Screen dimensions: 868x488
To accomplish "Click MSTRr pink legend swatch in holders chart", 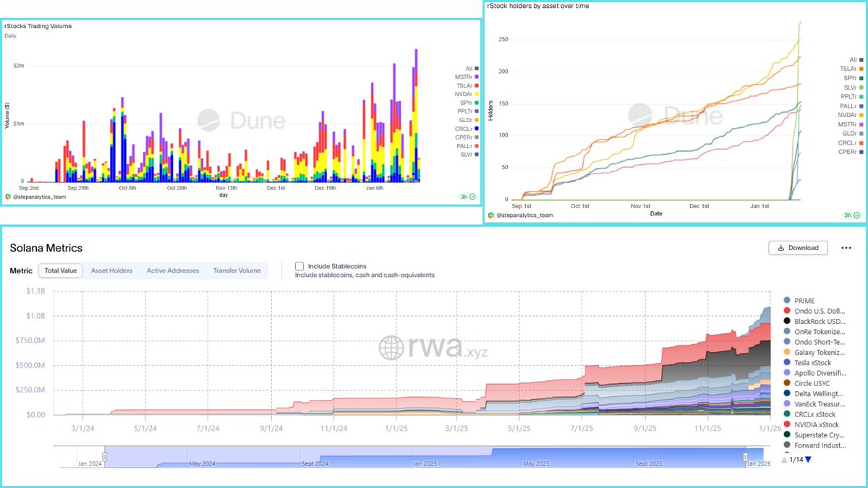I will coord(862,124).
